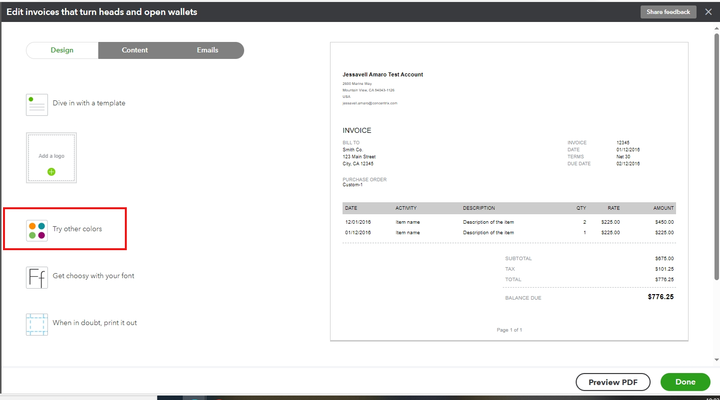The height and width of the screenshot is (400, 720).
Task: Click the 'DUE DATE' label
Action: [579, 163]
